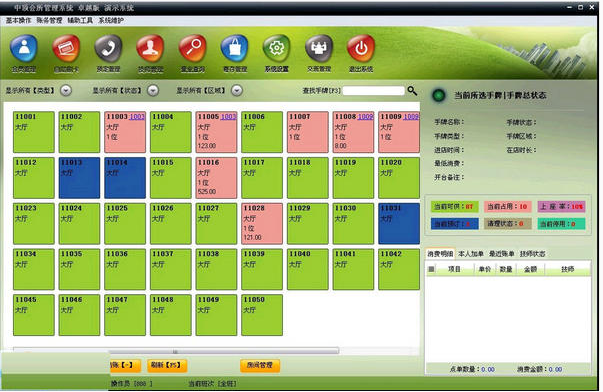Click in the 查找手牌 search field
Viewport: 603px width, 392px height.
pos(373,91)
